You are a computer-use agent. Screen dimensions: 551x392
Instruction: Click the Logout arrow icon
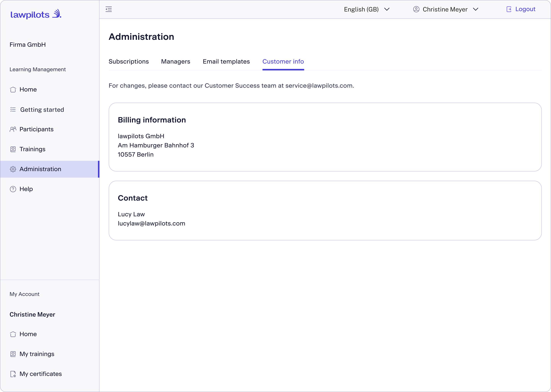tap(509, 9)
